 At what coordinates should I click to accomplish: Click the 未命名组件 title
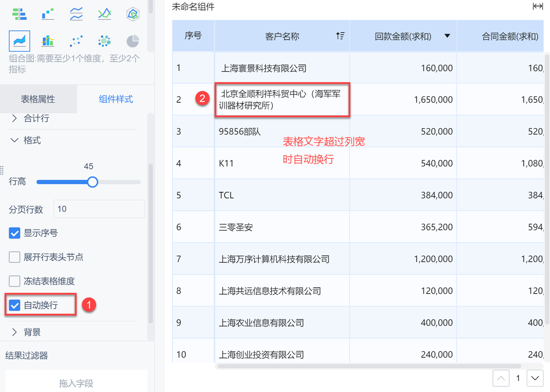(193, 7)
